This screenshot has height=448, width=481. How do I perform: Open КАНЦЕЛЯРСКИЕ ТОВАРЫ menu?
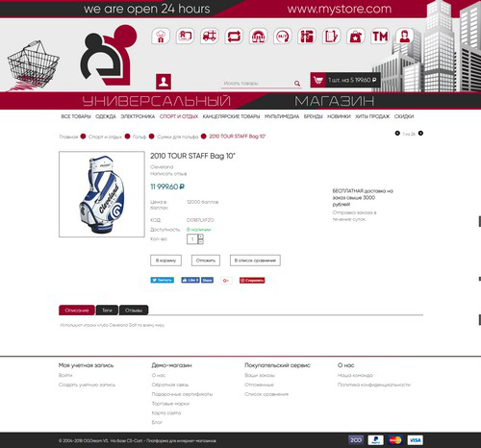pyautogui.click(x=231, y=116)
